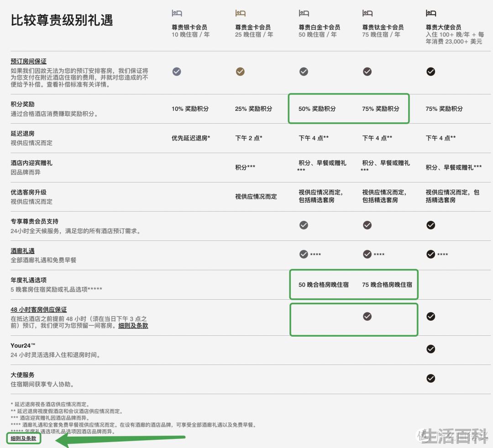Viewport: 493px width, 448px height.
Task: Select the 尊贵钛金卡会员 column header
Action: [x=383, y=27]
